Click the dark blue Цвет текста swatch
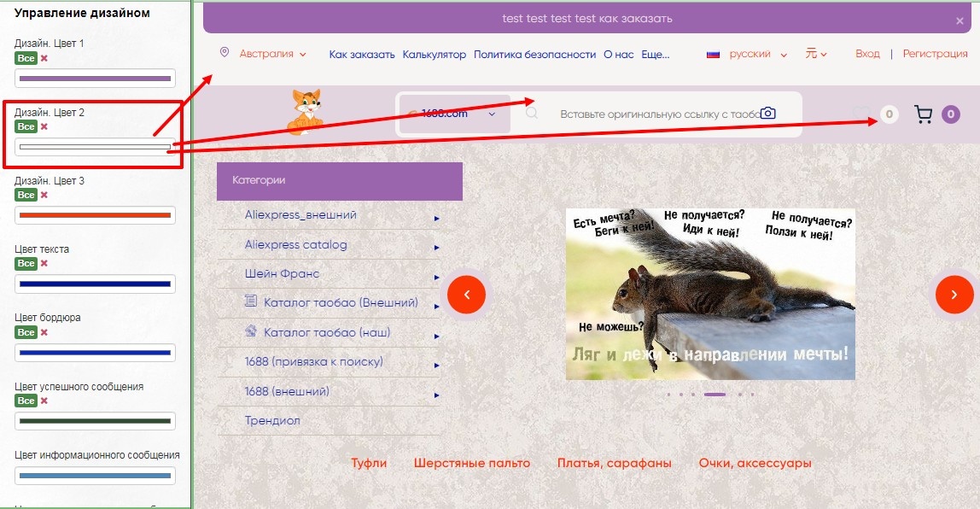This screenshot has height=509, width=980. 95,284
